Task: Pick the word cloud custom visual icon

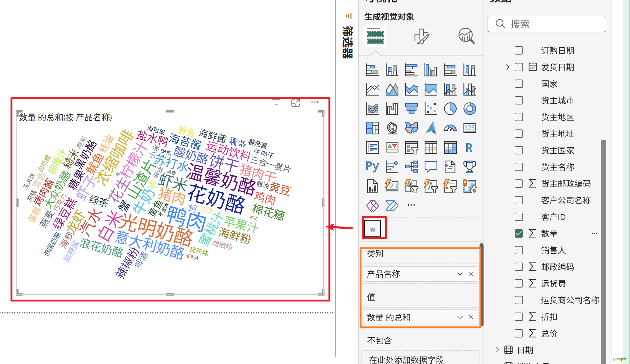Action: point(373,229)
